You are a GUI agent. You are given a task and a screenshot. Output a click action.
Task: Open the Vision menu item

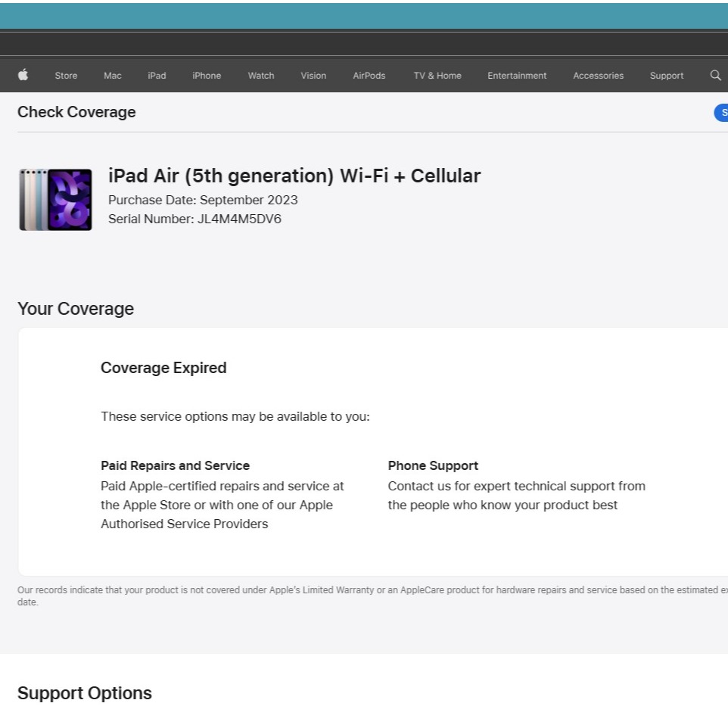tap(313, 76)
